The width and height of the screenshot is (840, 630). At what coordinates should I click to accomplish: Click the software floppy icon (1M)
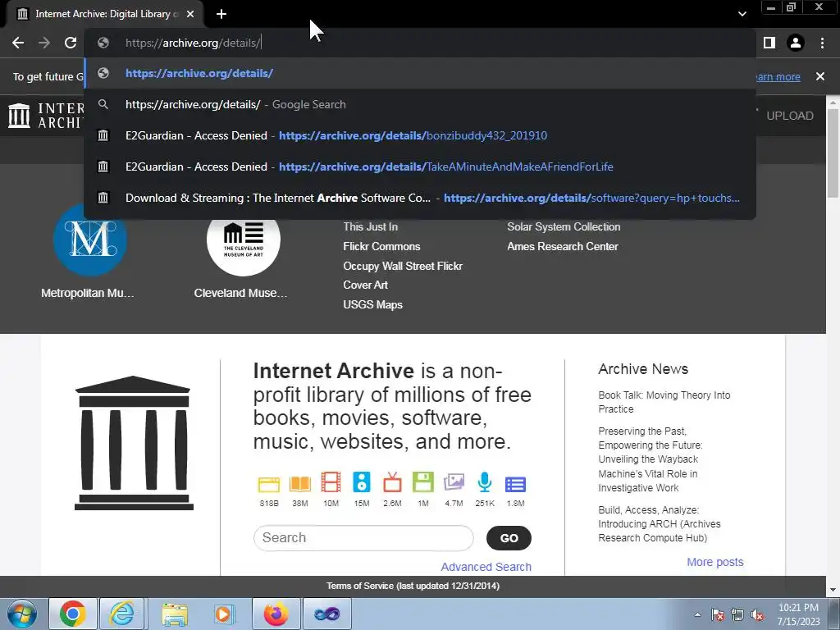(422, 482)
